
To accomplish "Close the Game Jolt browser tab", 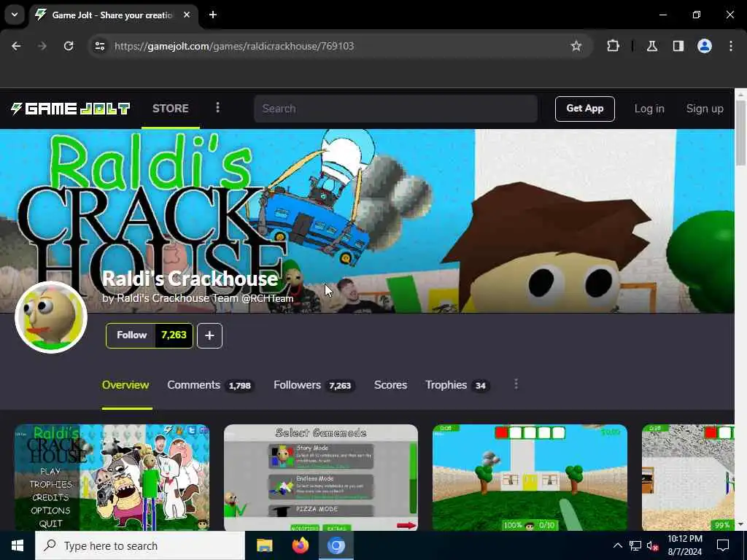I will tap(187, 15).
